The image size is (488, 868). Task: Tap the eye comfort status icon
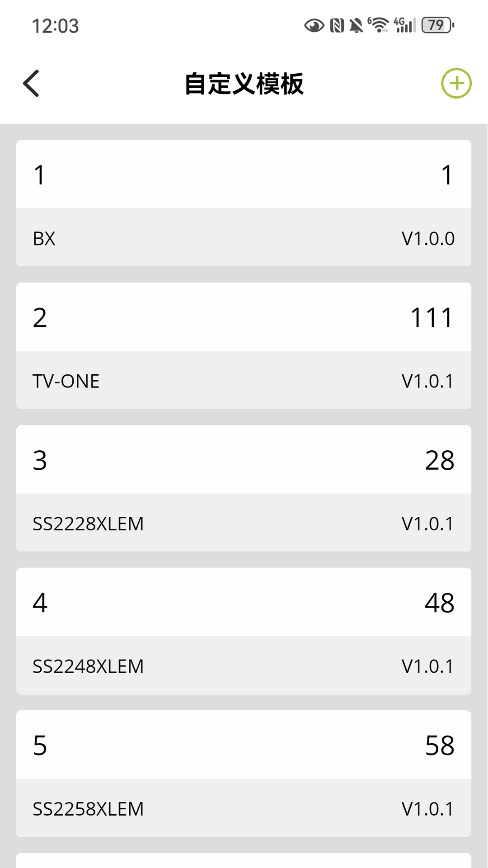click(314, 26)
